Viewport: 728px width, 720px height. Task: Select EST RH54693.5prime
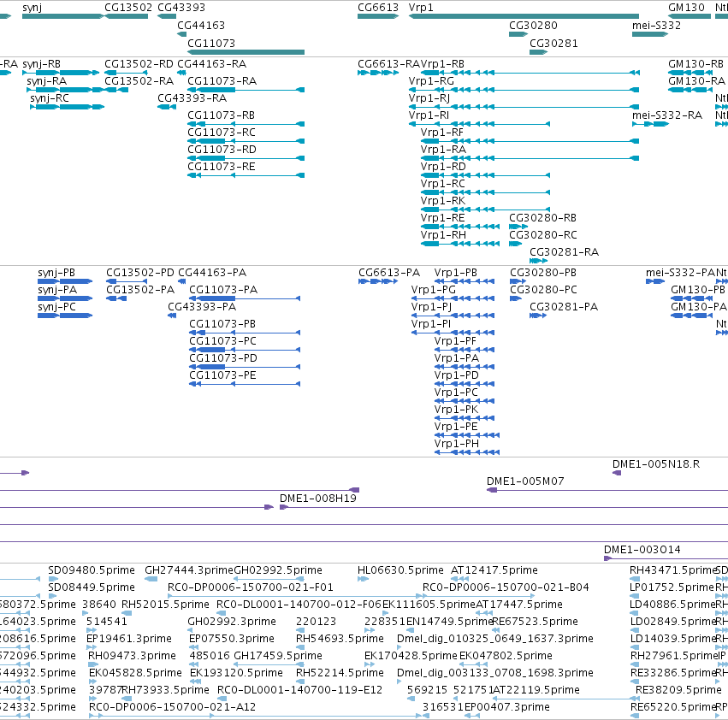click(x=340, y=639)
